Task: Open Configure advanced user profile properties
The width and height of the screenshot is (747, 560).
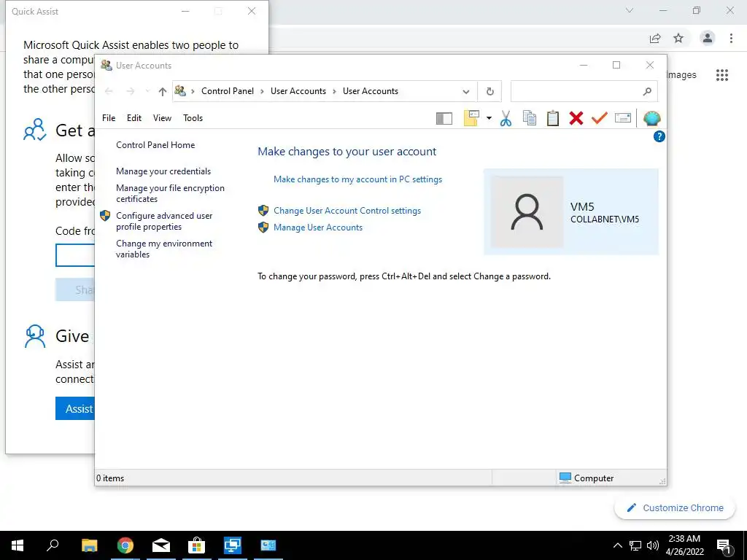Action: click(164, 221)
